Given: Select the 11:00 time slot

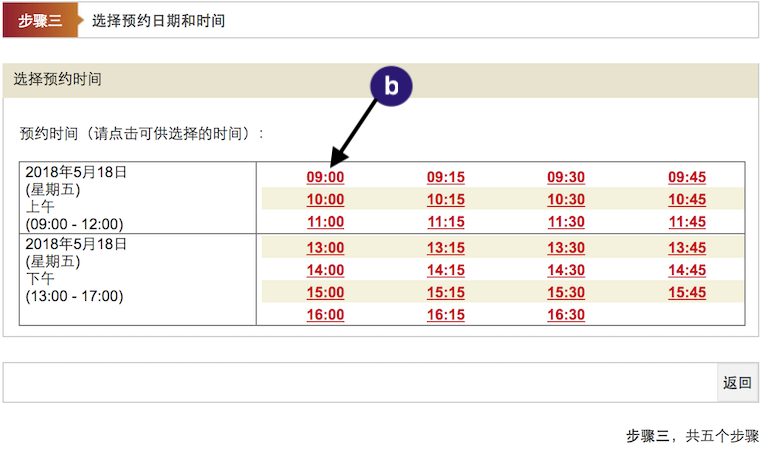Looking at the screenshot, I should pyautogui.click(x=325, y=222).
